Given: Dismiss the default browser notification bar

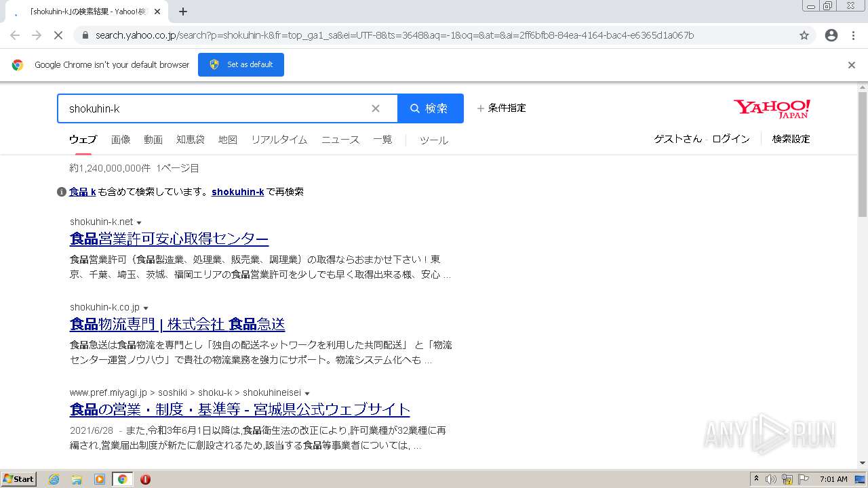Looking at the screenshot, I should [852, 65].
